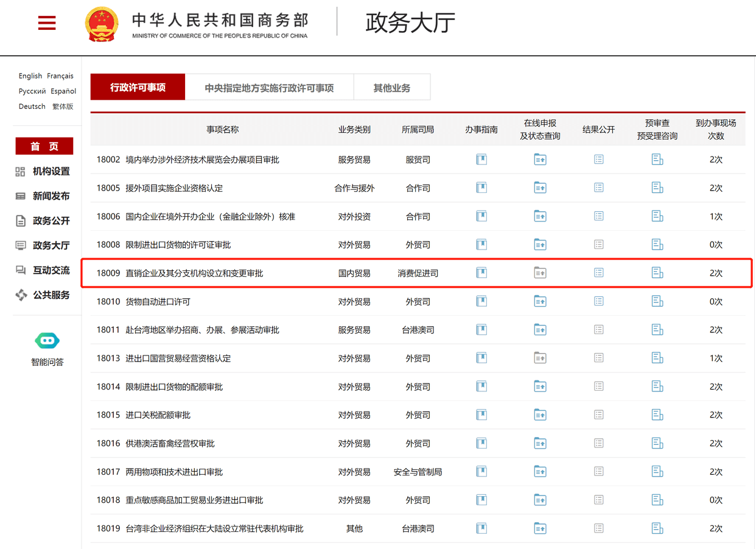
Task: Click 在线申报 icon for item 18006
Action: (540, 216)
